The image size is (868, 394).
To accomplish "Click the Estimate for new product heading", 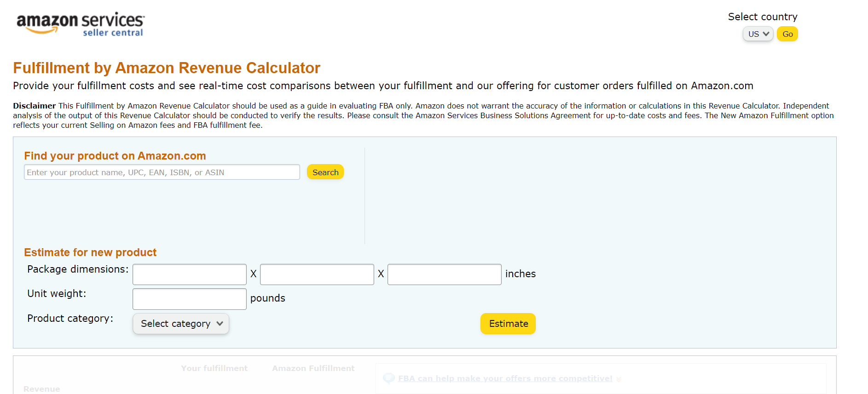I will coord(90,252).
